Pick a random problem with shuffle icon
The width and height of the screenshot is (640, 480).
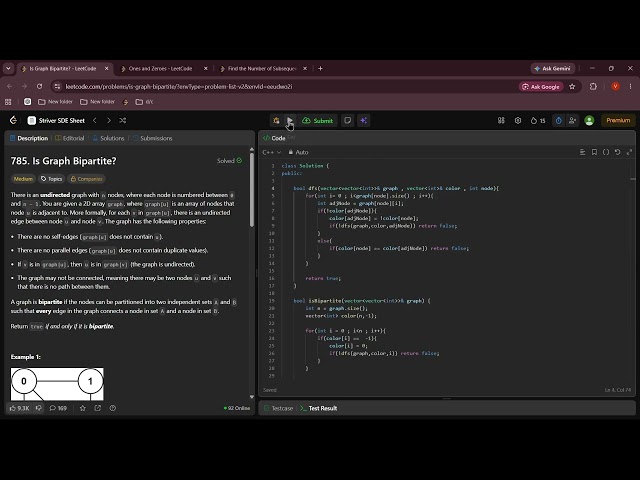point(122,120)
